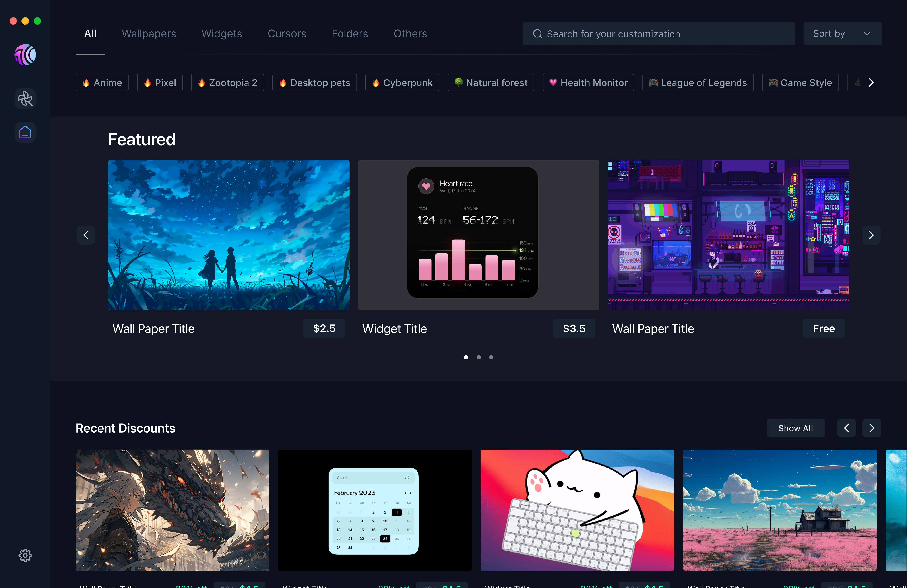
Task: Click the $3.5 price button for Widget Title
Action: tap(574, 328)
